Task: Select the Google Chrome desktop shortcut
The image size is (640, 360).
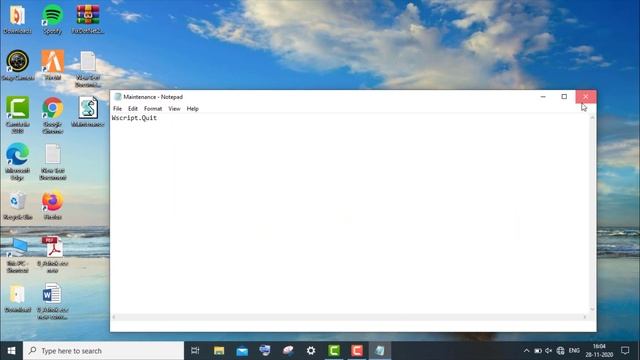Action: point(53,115)
